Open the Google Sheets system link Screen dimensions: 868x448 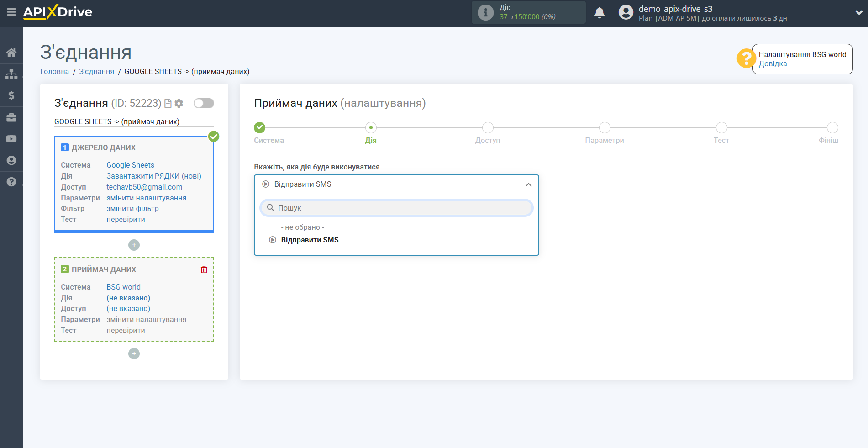(x=130, y=165)
